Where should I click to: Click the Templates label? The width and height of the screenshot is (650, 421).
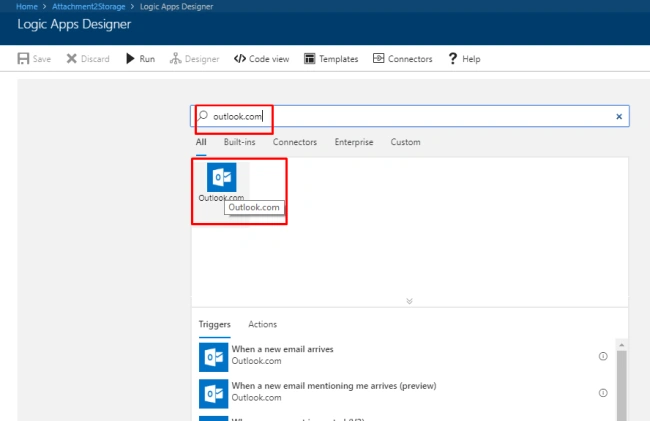click(x=339, y=59)
